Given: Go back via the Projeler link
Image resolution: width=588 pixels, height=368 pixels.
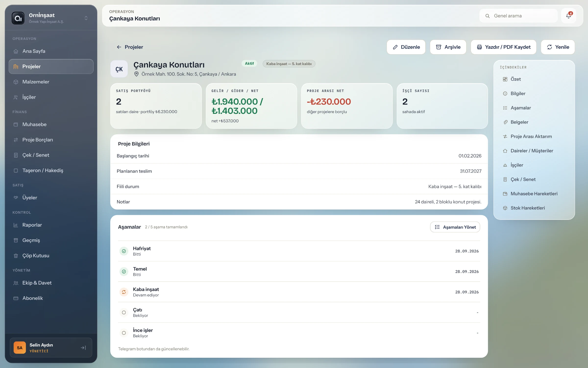Looking at the screenshot, I should (x=130, y=47).
